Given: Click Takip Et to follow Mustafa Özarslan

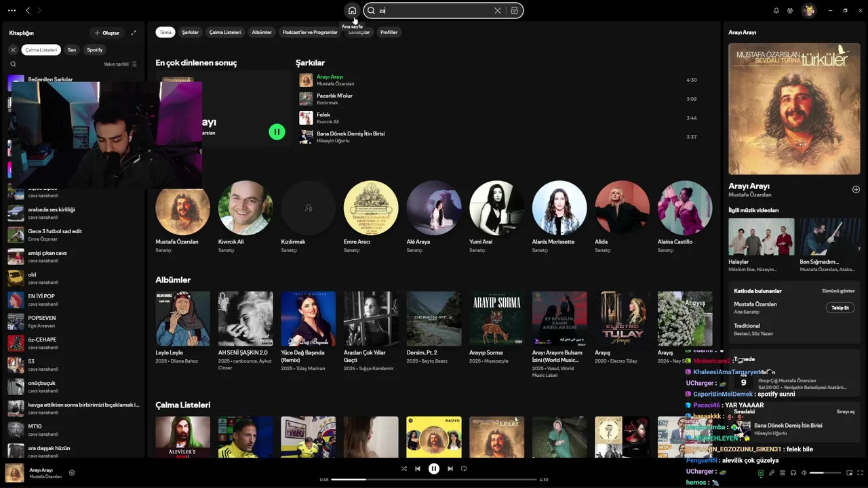Looking at the screenshot, I should click(840, 308).
